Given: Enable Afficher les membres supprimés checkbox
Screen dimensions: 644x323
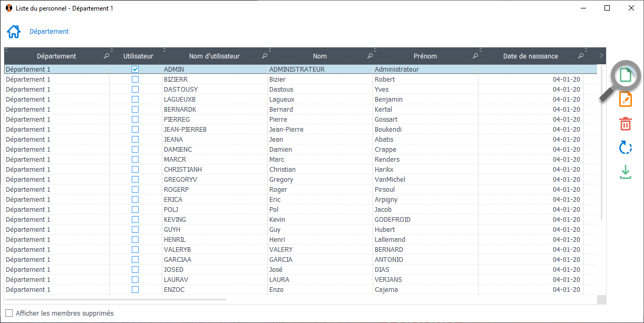Looking at the screenshot, I should coord(9,313).
